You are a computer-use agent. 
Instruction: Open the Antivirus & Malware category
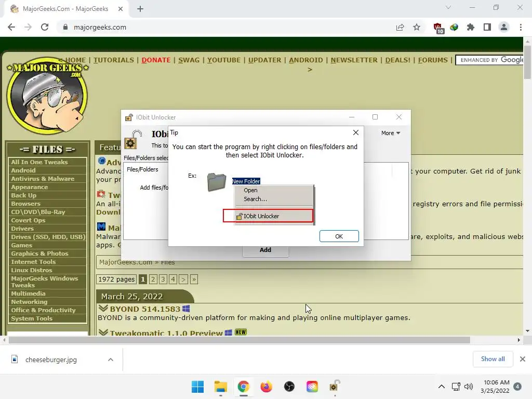[43, 179]
